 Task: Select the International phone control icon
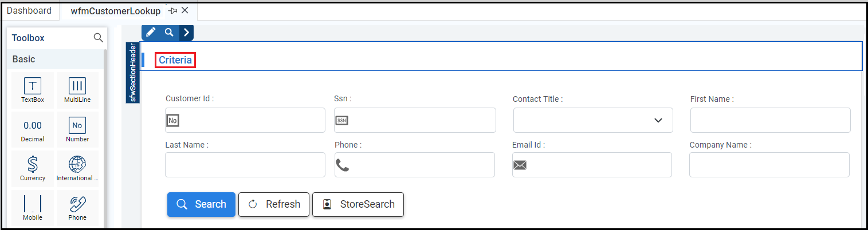point(77,168)
